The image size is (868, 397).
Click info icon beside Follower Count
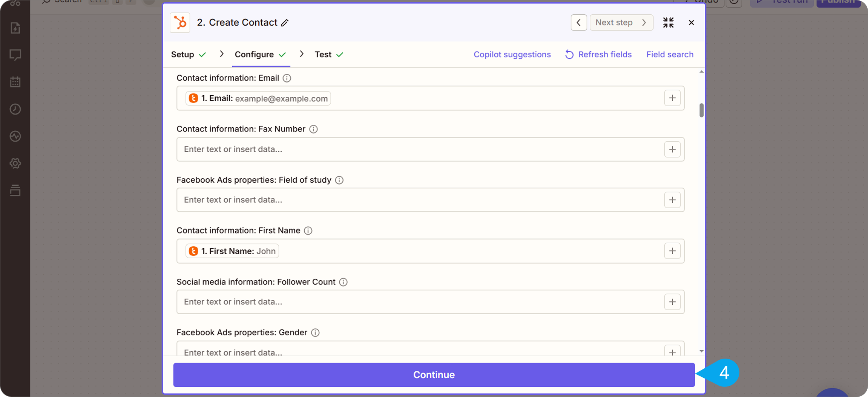pos(343,282)
